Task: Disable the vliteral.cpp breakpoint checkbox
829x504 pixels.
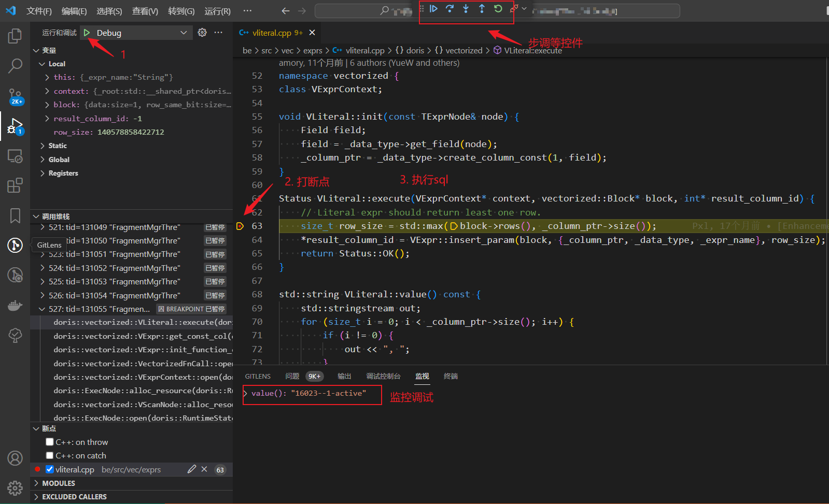Action: [x=50, y=469]
